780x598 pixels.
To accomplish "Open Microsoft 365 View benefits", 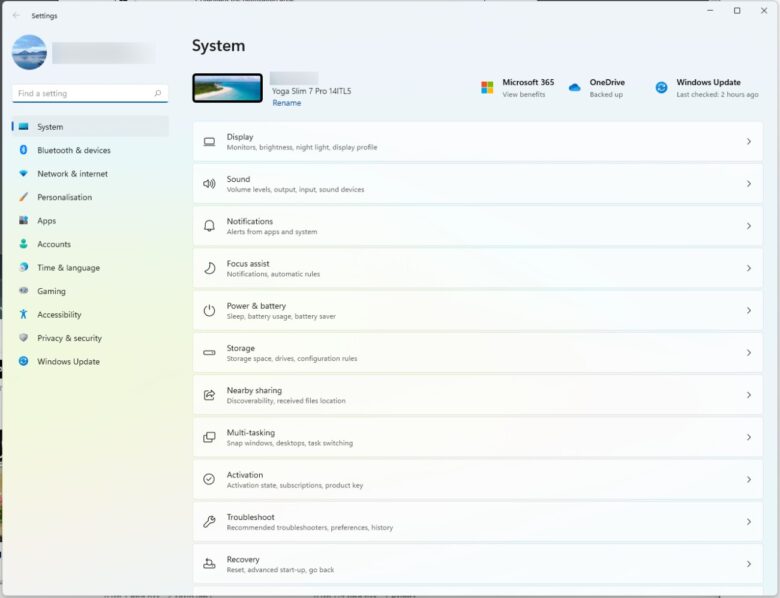I will (x=523, y=95).
